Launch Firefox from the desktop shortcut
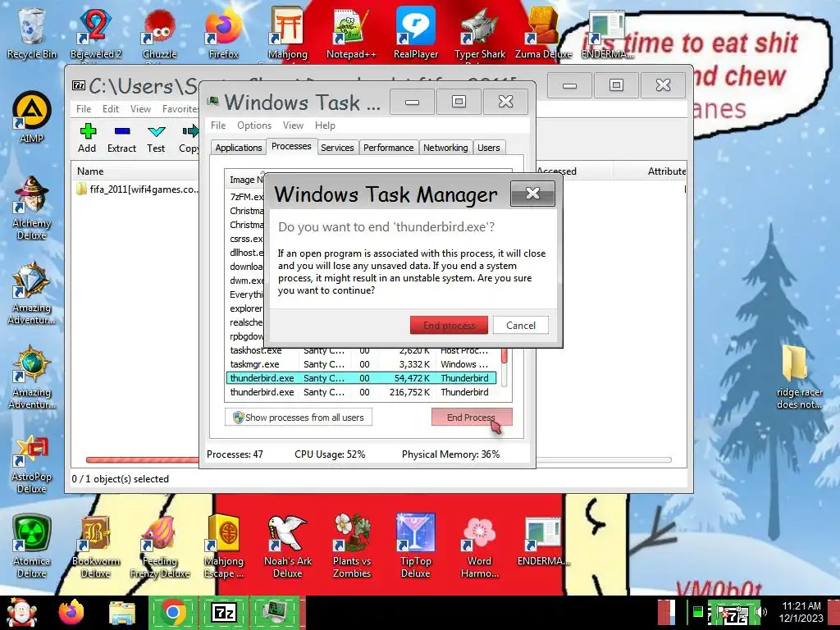The image size is (840, 630). pyautogui.click(x=223, y=33)
